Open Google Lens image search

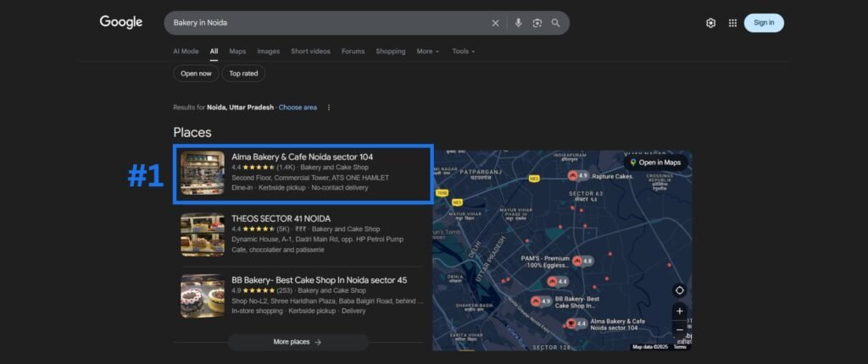coord(537,23)
